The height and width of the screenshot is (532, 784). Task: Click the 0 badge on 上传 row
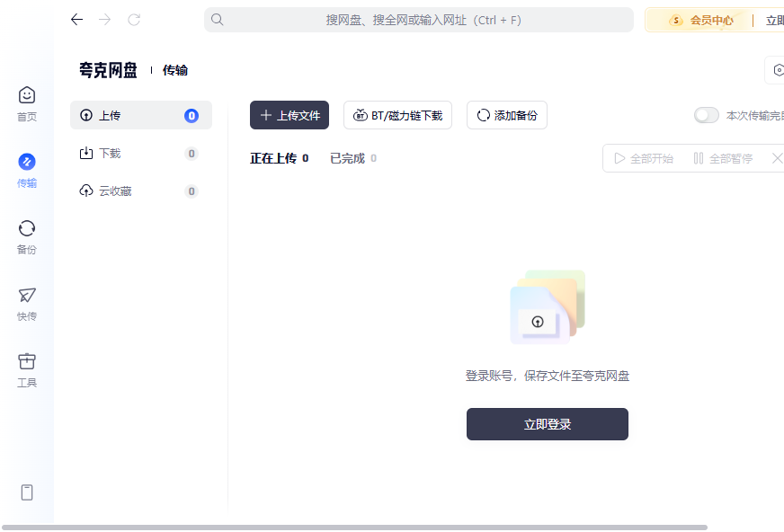click(192, 115)
